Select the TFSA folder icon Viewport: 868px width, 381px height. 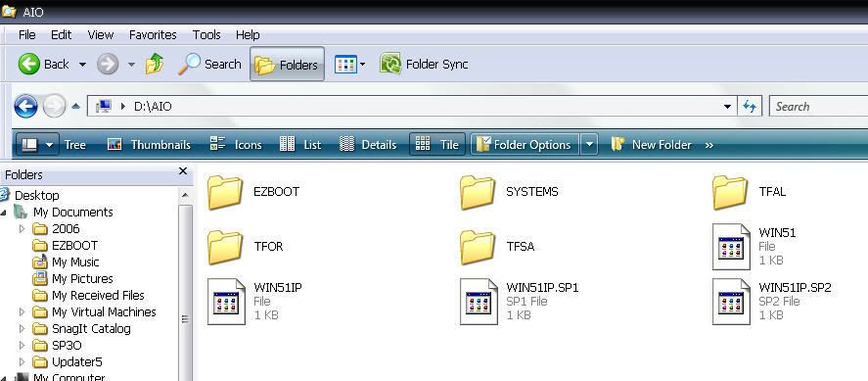pos(478,247)
